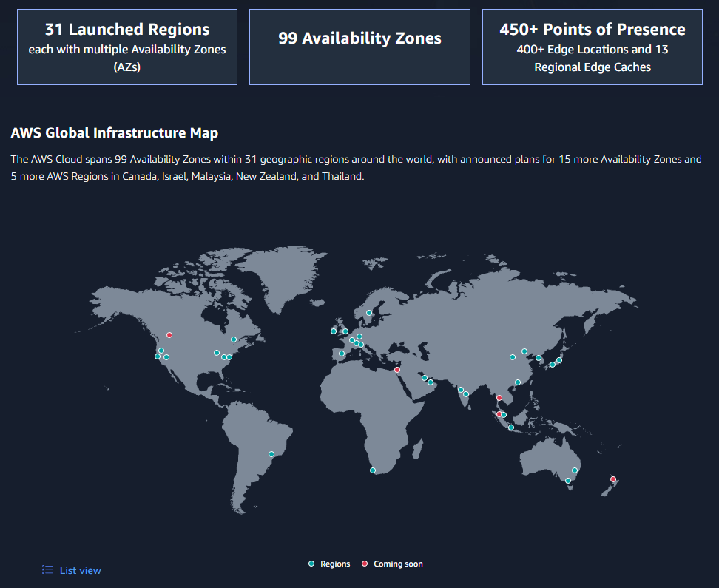Click the Coming soon legend label
Image resolution: width=719 pixels, height=588 pixels.
[x=398, y=564]
